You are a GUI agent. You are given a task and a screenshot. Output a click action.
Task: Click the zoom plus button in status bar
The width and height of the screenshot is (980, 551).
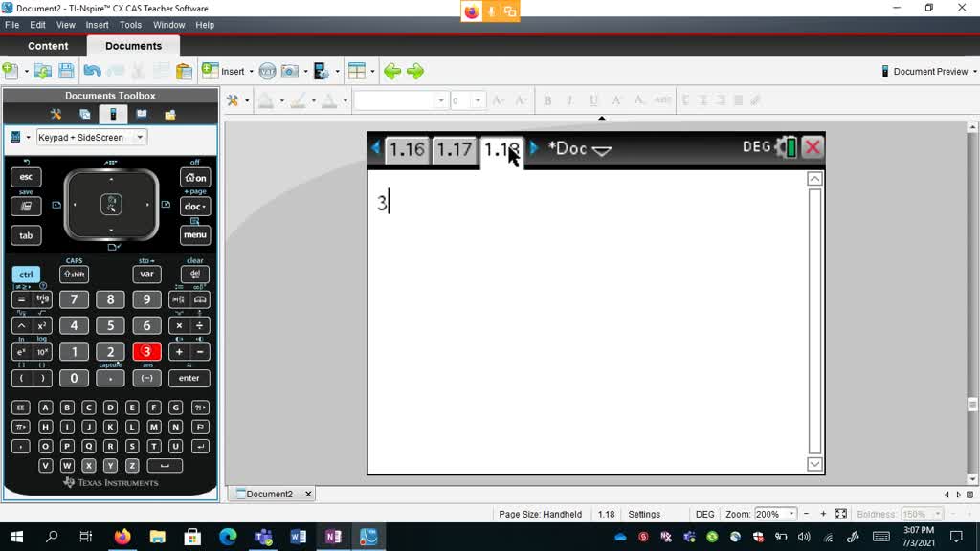[x=823, y=514]
